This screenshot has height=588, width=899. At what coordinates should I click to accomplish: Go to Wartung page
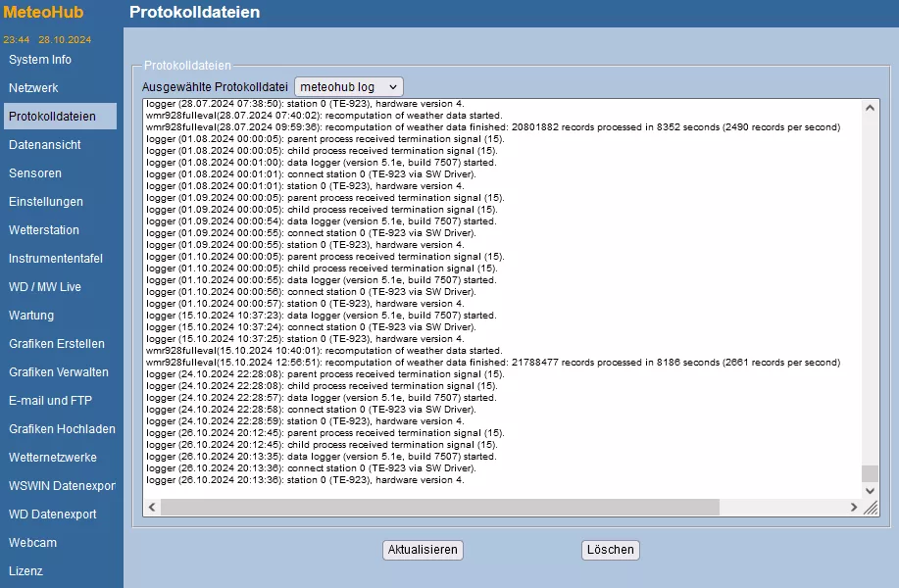pos(31,316)
